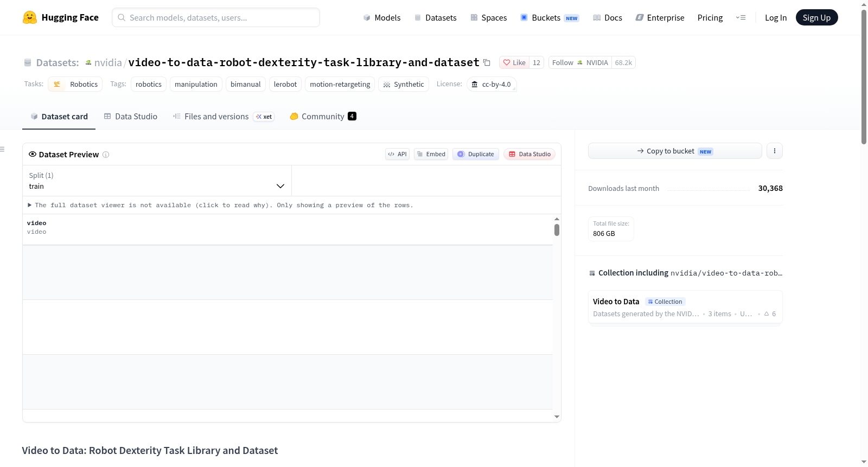Click the preview scrollbar up arrow
The width and height of the screenshot is (868, 467).
[x=557, y=219]
